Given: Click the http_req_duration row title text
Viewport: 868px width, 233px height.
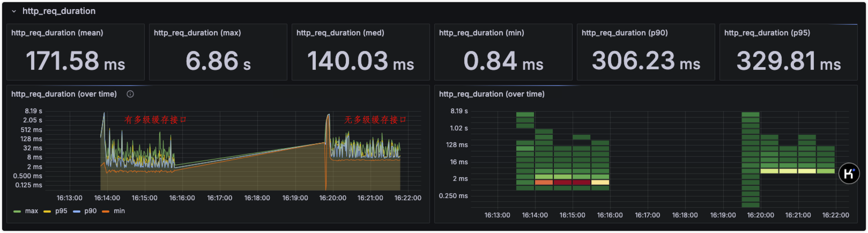Looking at the screenshot, I should (59, 11).
